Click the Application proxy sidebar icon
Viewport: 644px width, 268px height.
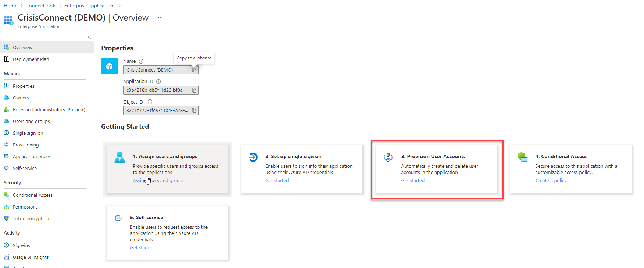pos(6,156)
